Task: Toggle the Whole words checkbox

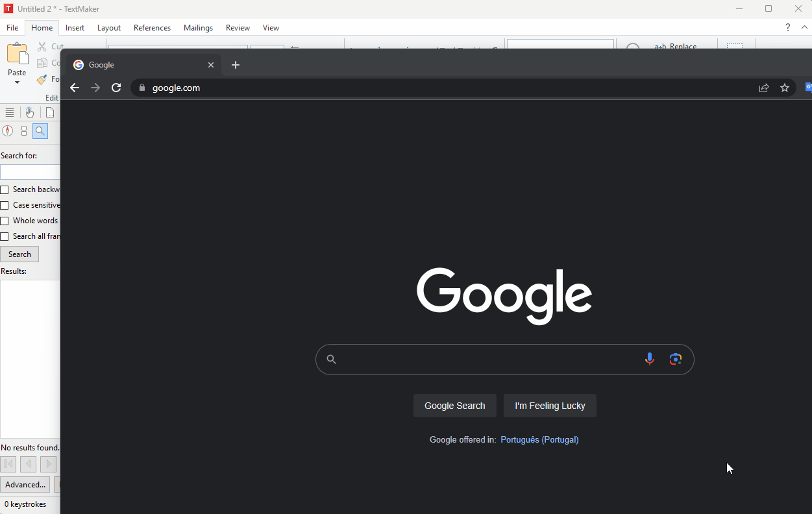Action: pyautogui.click(x=5, y=221)
